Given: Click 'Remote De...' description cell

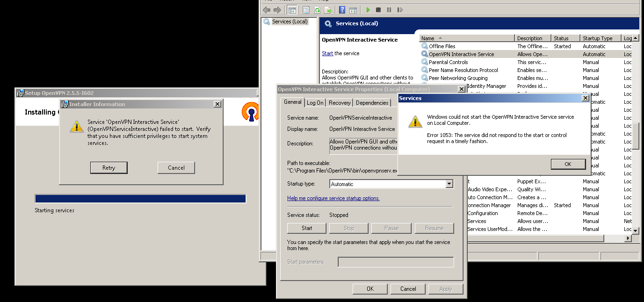Looking at the screenshot, I should pos(532,213).
